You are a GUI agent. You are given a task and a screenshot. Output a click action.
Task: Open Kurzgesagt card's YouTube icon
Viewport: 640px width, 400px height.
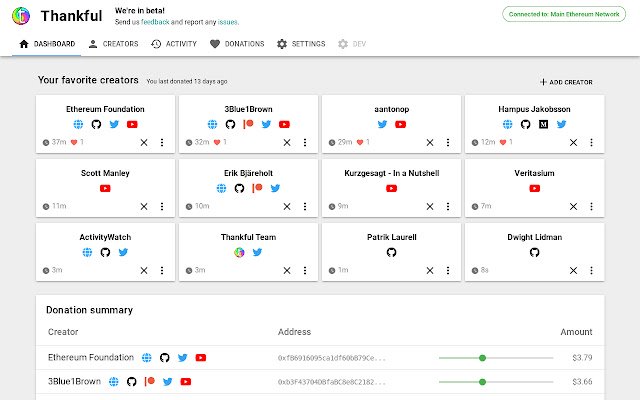pyautogui.click(x=391, y=188)
